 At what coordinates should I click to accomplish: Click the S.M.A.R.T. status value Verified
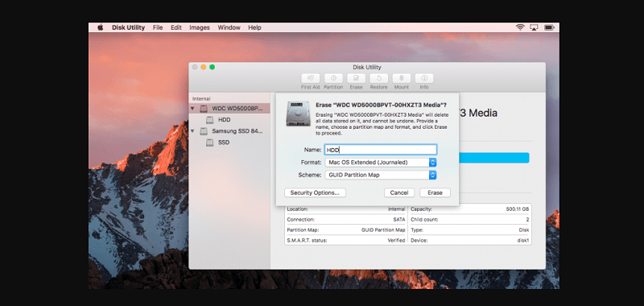(x=396, y=240)
